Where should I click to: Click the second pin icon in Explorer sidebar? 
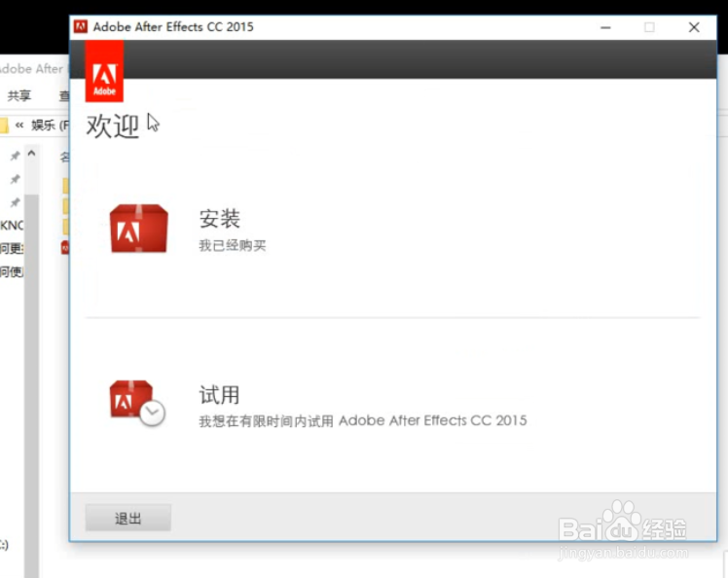click(x=15, y=179)
